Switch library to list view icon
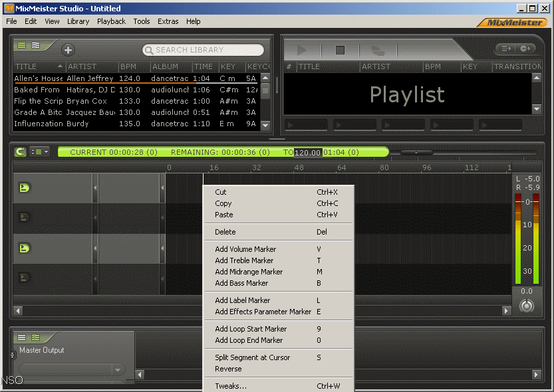The image size is (554, 392). tap(21, 45)
